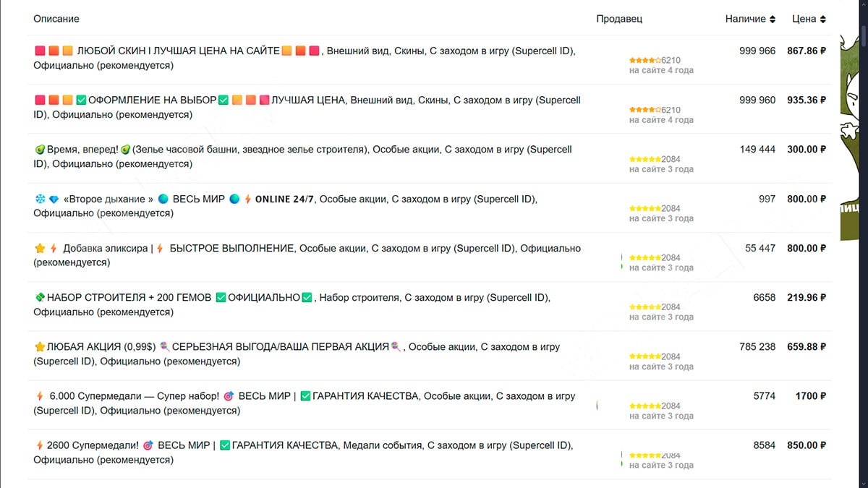Click the 997 stock value

click(767, 199)
